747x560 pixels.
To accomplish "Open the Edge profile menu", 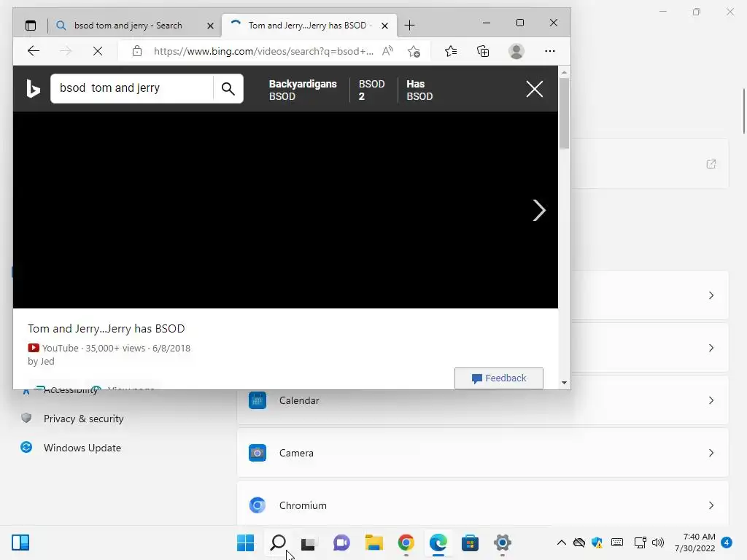I will pyautogui.click(x=516, y=51).
